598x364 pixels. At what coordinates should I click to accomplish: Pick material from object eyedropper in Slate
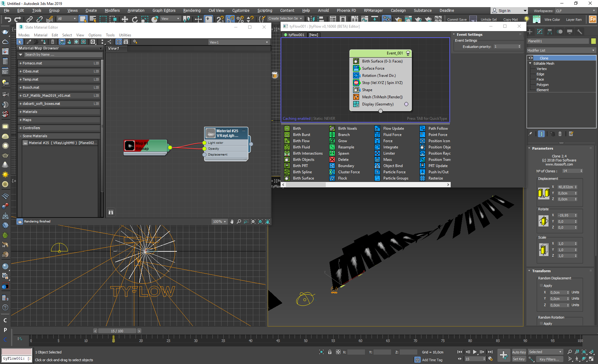pyautogui.click(x=29, y=42)
